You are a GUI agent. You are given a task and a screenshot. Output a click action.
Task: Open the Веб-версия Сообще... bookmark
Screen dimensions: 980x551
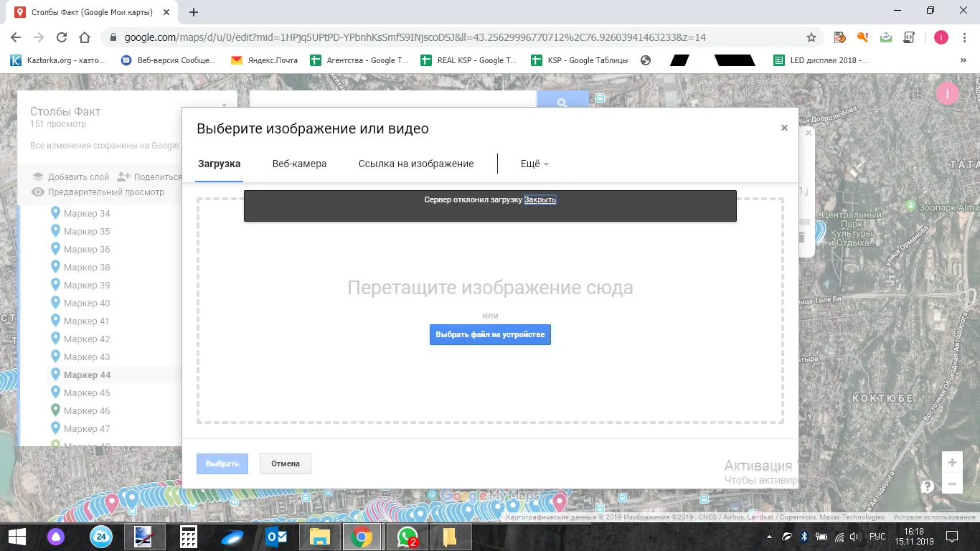[x=168, y=60]
